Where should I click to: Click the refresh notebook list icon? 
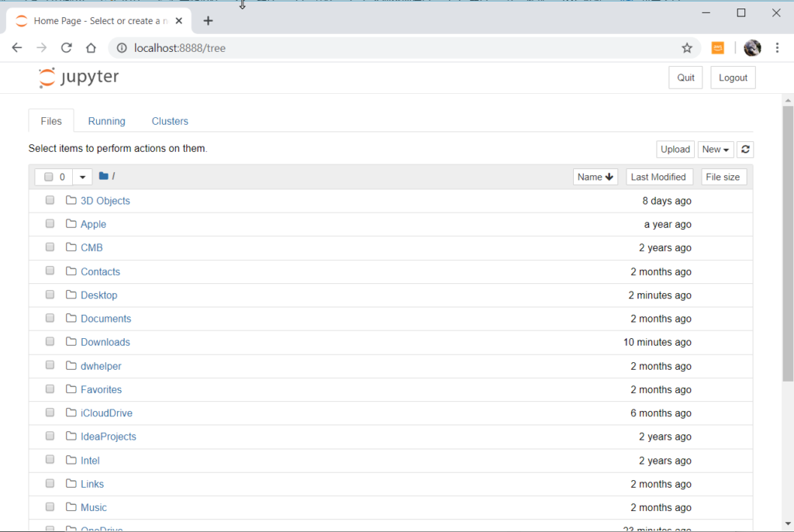[745, 150]
